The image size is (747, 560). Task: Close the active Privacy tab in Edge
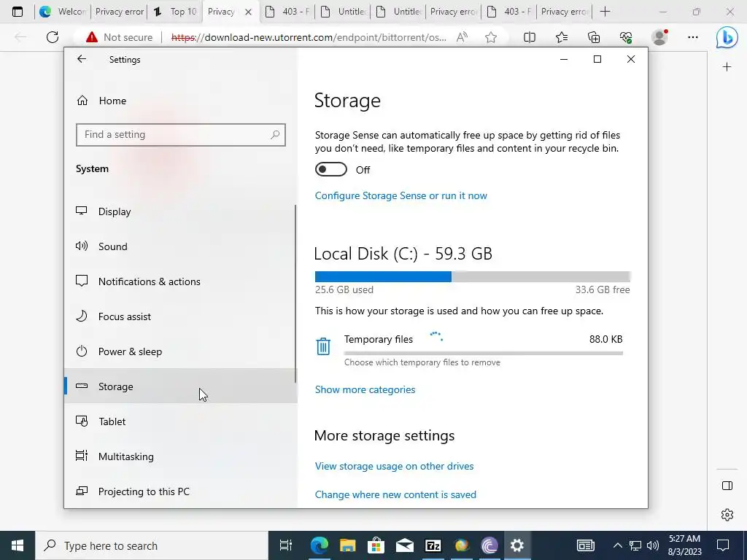248,12
